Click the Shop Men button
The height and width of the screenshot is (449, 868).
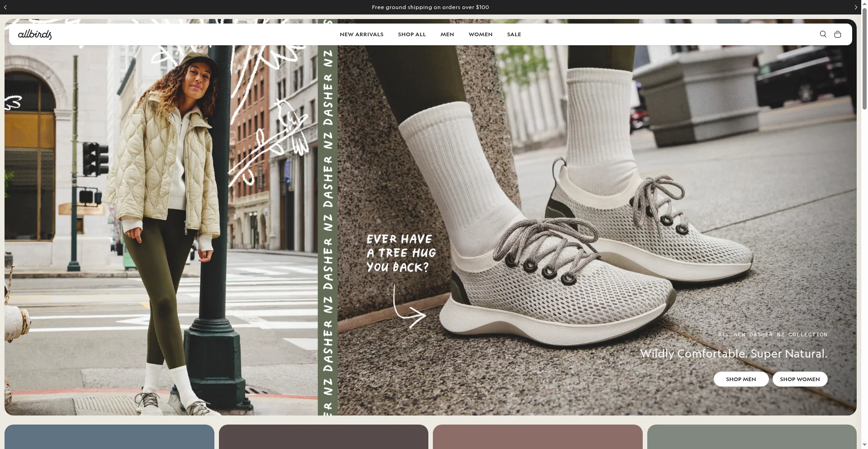(x=741, y=379)
